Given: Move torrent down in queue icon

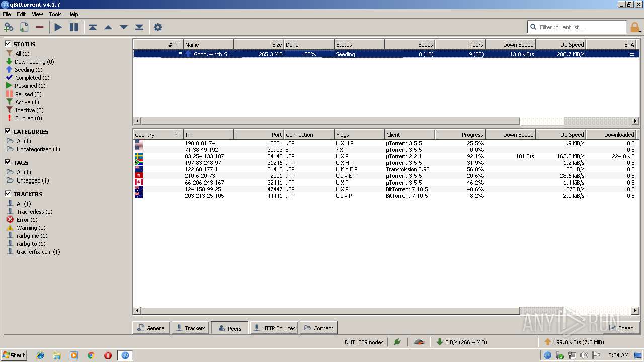Looking at the screenshot, I should pyautogui.click(x=124, y=27).
